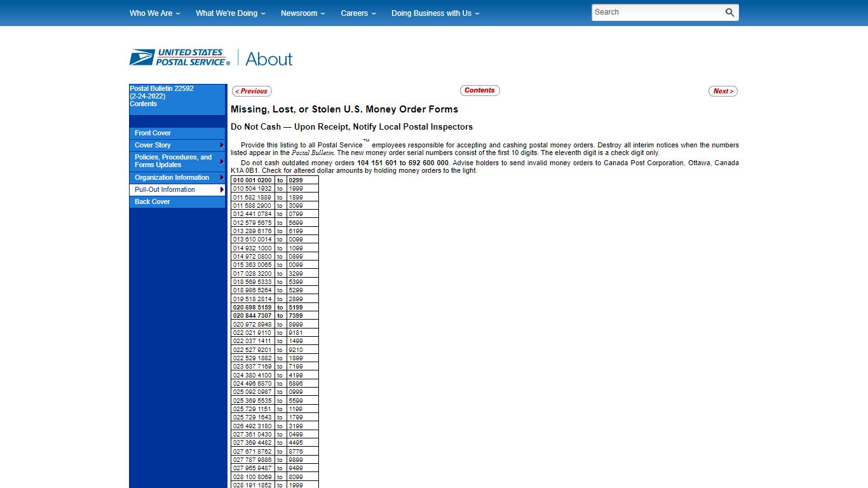This screenshot has height=488, width=868.
Task: Click serial number 027 361 0430
Action: coord(252,435)
